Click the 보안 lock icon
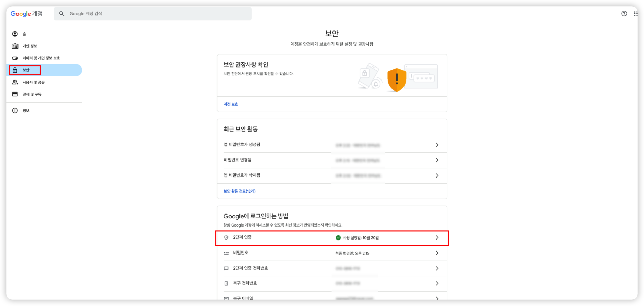The image size is (644, 306). click(15, 70)
